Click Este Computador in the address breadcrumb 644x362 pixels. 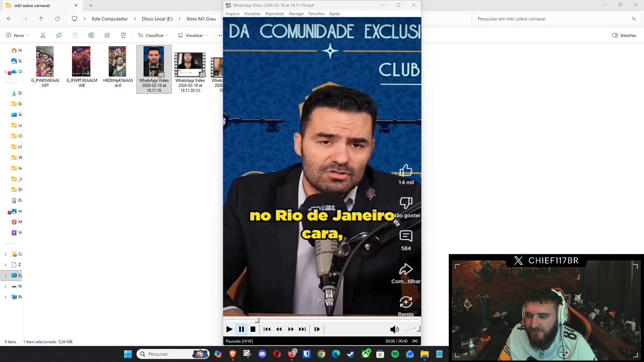tap(110, 19)
